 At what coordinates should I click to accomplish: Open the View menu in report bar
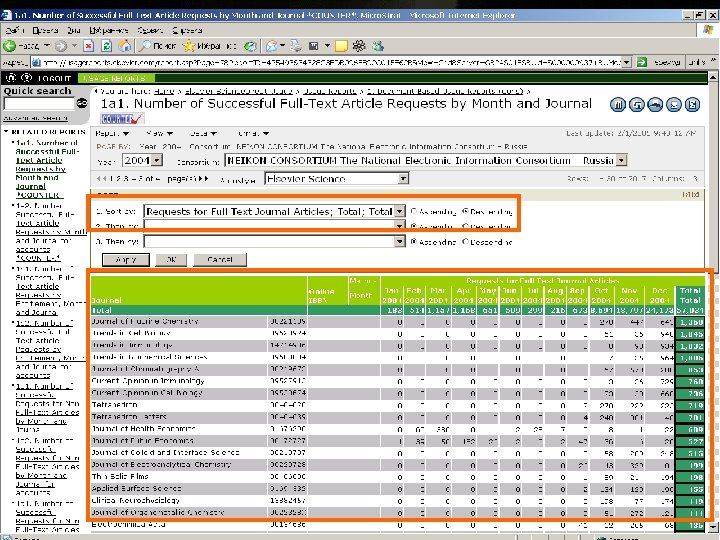click(x=157, y=132)
